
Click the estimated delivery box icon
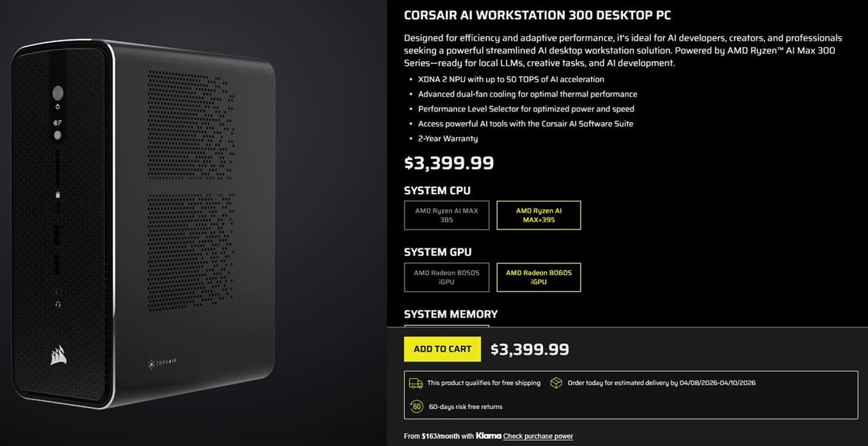click(x=556, y=383)
